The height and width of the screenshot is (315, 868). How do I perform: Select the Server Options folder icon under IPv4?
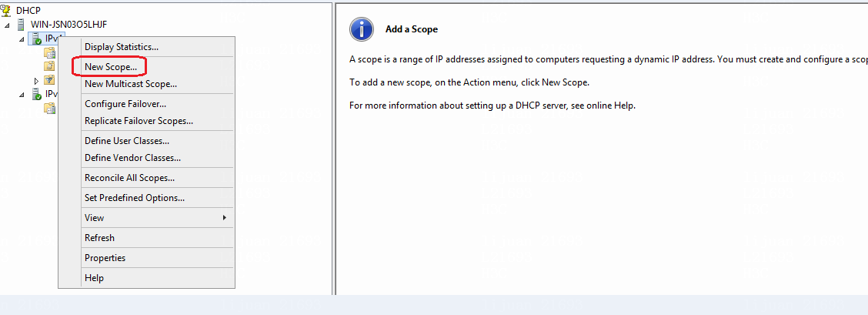click(x=50, y=52)
